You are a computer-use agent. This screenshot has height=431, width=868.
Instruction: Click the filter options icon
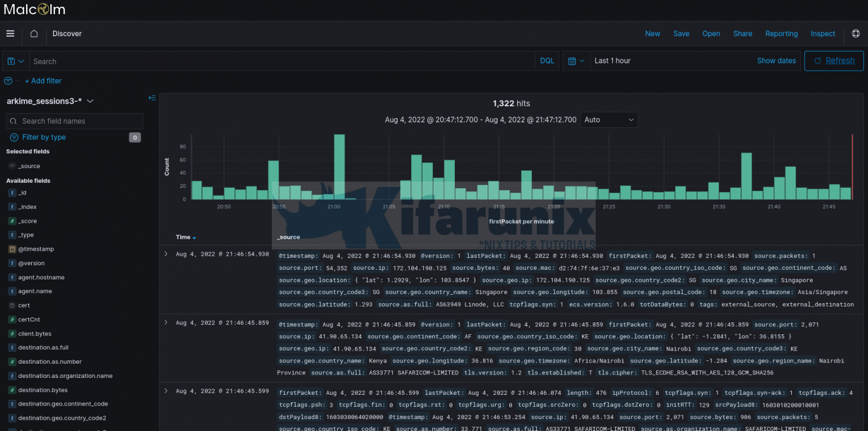point(8,81)
